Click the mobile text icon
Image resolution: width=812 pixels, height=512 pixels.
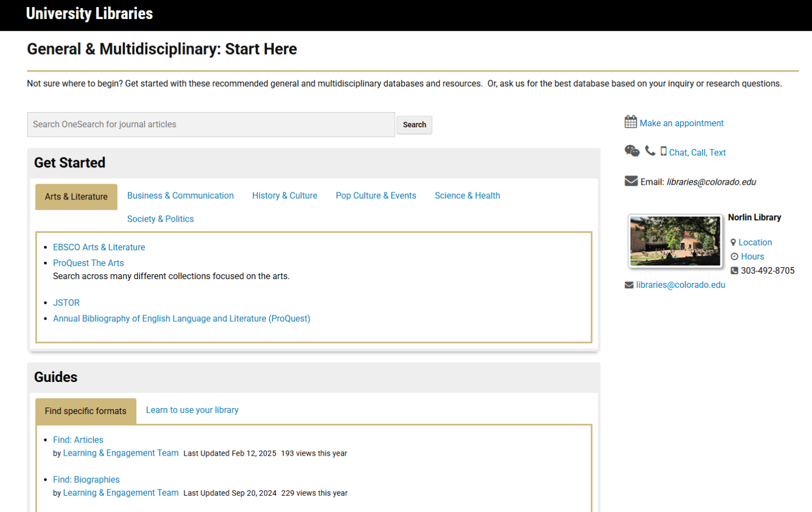(663, 151)
